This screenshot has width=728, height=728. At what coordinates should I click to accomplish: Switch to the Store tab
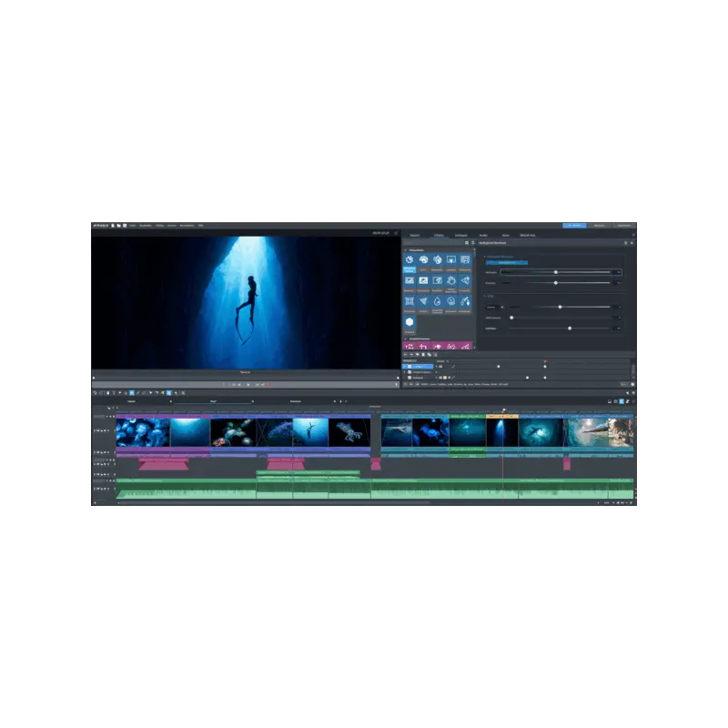point(506,236)
